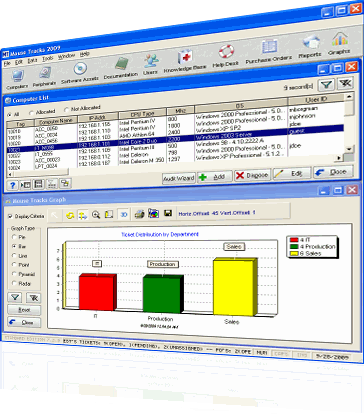This screenshot has width=364, height=416.
Task: Click the green Production bar in chart
Action: point(163,294)
